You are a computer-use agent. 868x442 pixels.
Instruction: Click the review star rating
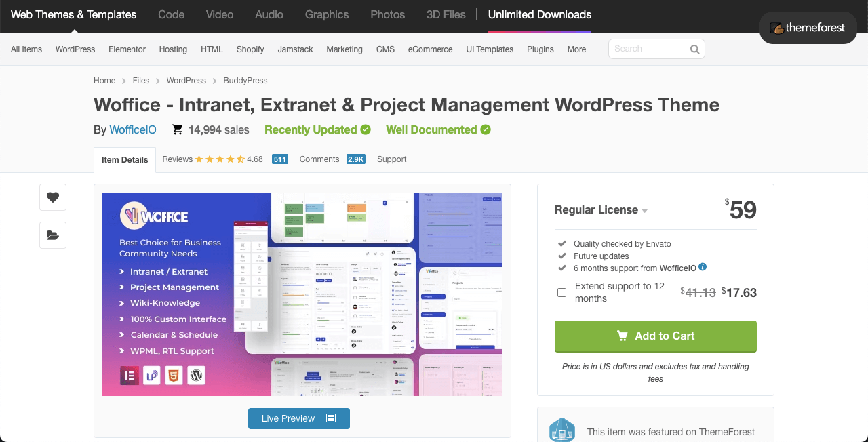coord(220,159)
